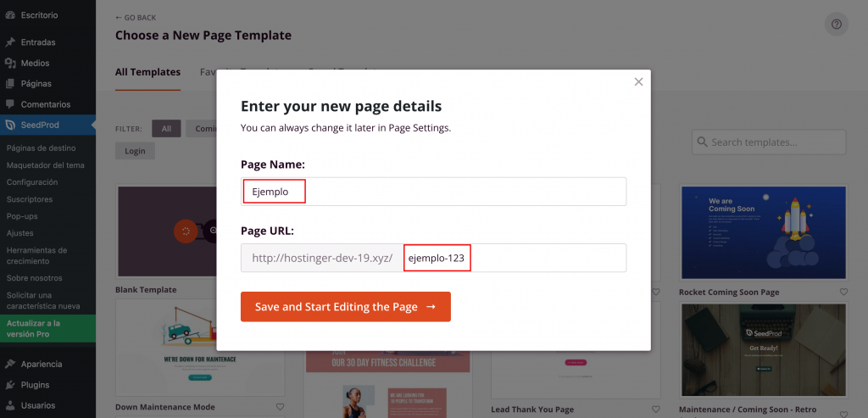Close the new page details dialog
The height and width of the screenshot is (418, 868).
tap(638, 82)
